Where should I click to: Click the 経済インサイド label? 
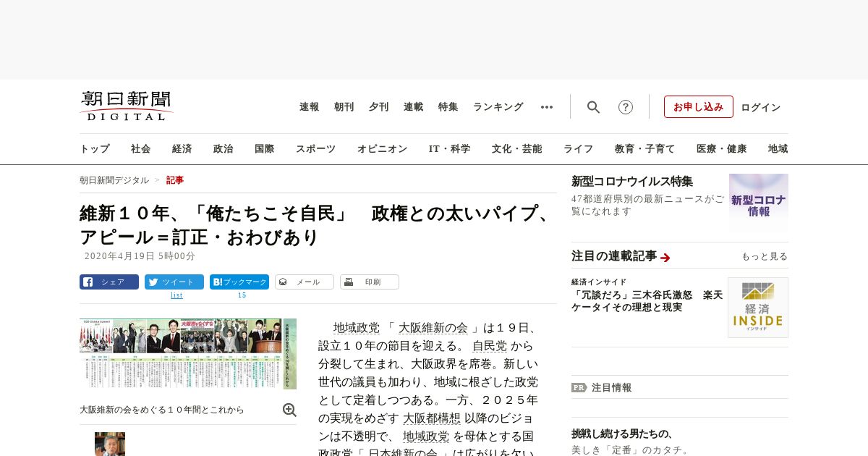[x=599, y=282]
